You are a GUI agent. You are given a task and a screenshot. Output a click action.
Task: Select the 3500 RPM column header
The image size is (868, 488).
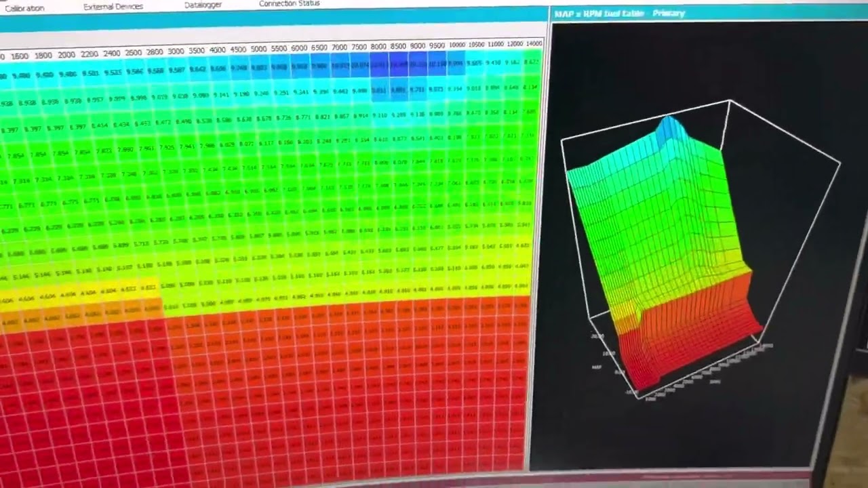[197, 51]
